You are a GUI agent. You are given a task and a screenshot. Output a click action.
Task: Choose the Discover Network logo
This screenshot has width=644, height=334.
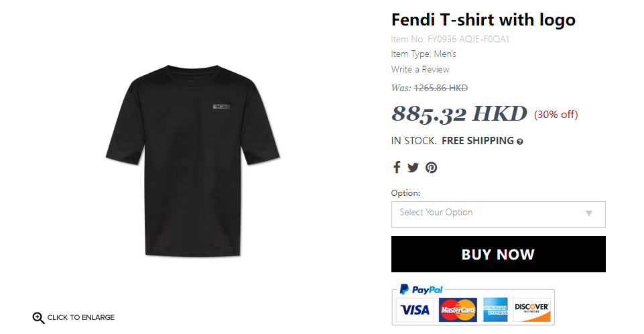point(531,310)
